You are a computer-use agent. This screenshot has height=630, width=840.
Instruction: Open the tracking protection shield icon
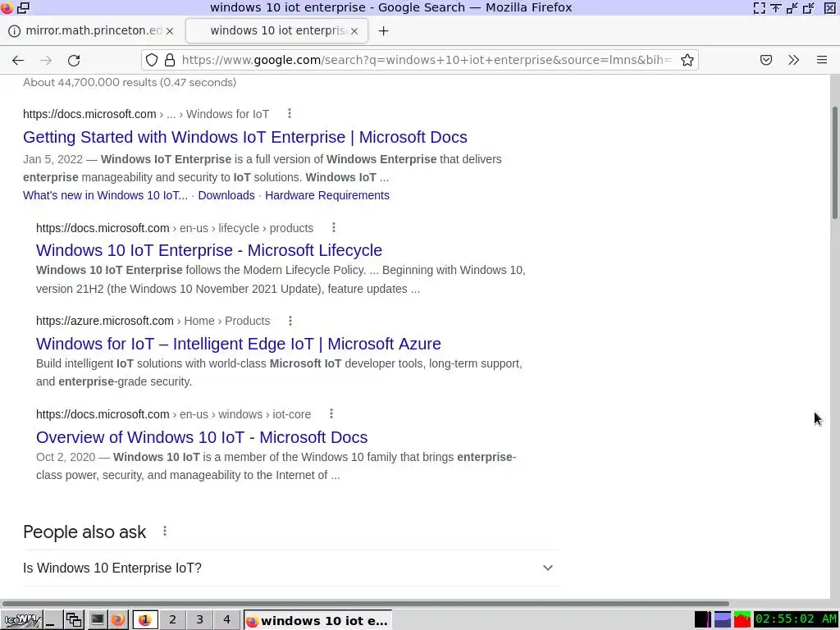(152, 60)
